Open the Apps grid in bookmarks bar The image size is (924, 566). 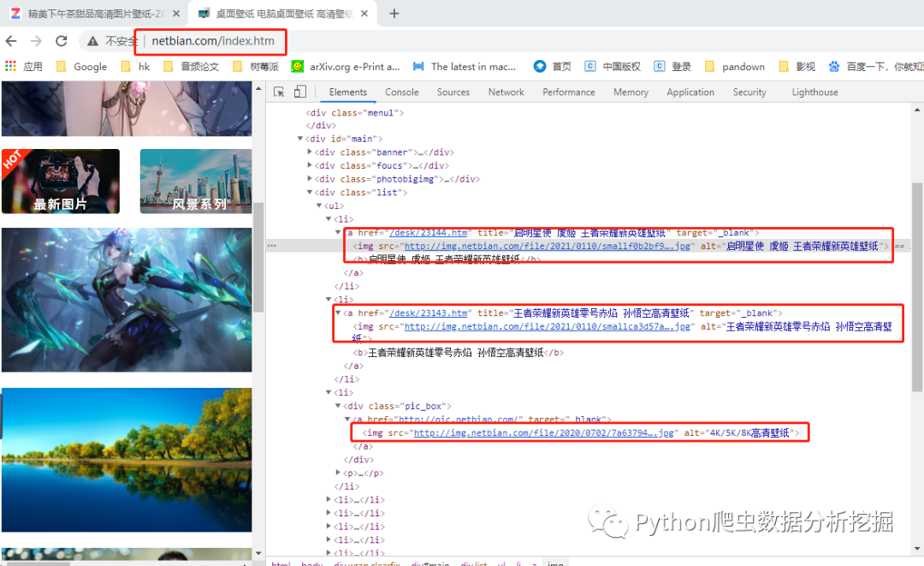point(10,66)
